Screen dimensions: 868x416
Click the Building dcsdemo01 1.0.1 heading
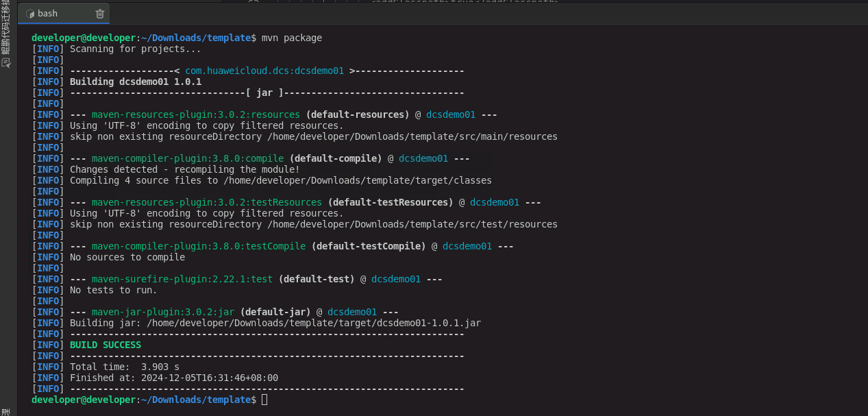coord(136,82)
